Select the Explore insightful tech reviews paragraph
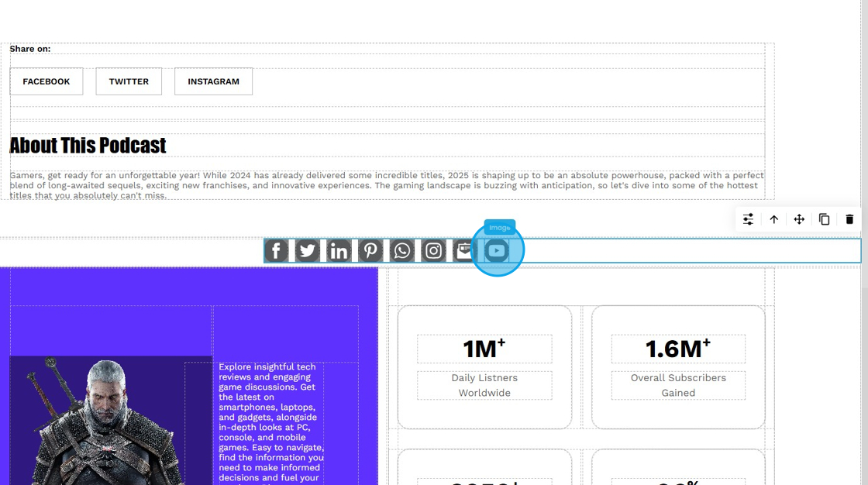Image resolution: width=868 pixels, height=485 pixels. click(271, 424)
